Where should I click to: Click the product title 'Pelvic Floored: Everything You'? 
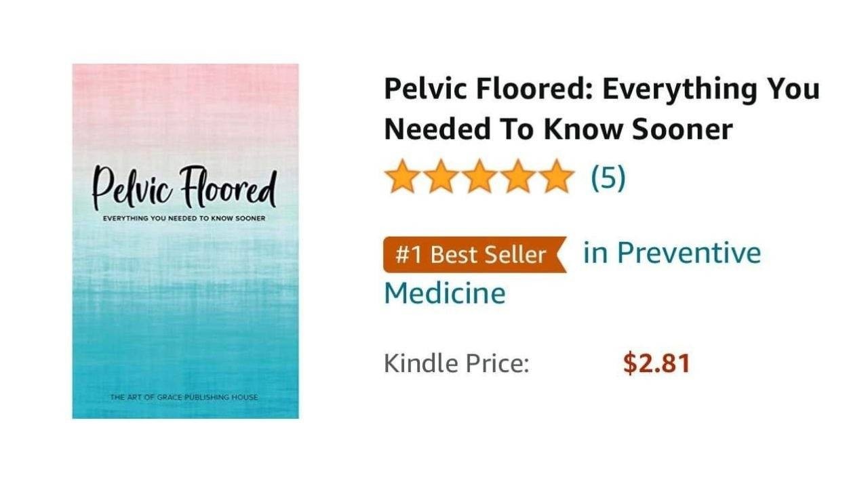pyautogui.click(x=601, y=89)
